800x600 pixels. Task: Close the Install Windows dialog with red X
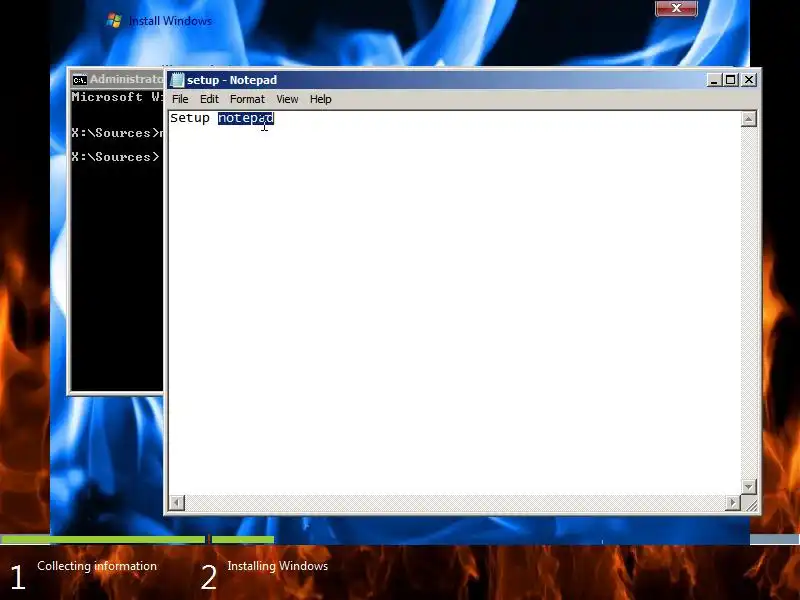tap(676, 9)
